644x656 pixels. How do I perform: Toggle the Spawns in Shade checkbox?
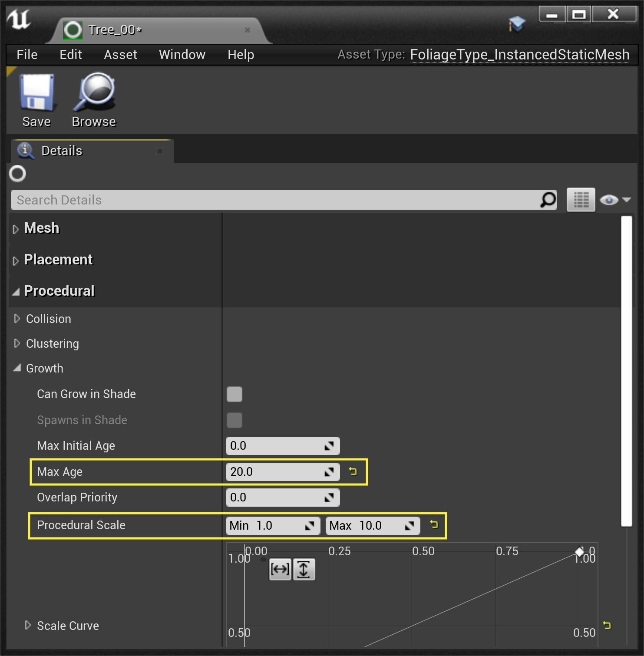coord(234,420)
